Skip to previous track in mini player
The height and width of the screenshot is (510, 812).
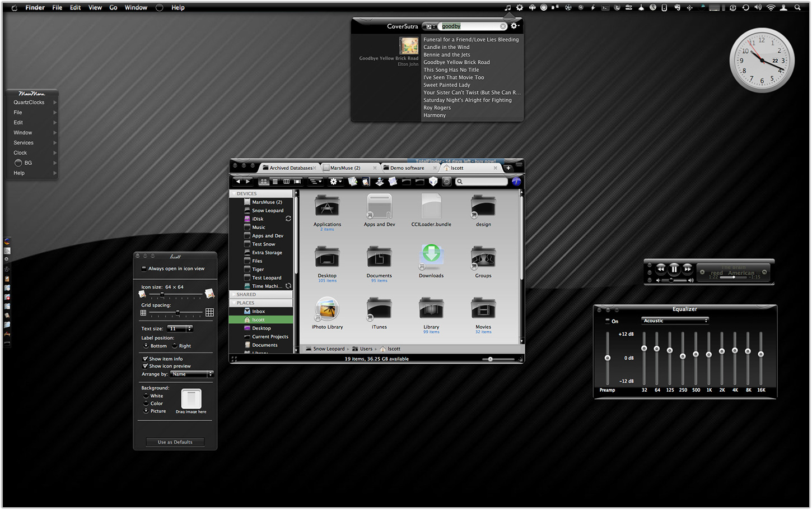coord(661,269)
